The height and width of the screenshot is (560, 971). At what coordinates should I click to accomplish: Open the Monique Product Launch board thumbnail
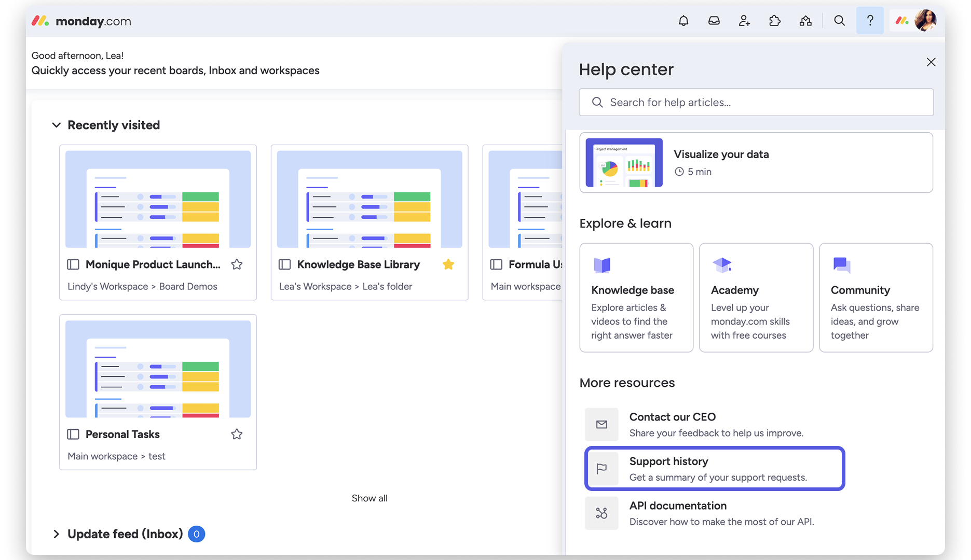pos(158,199)
